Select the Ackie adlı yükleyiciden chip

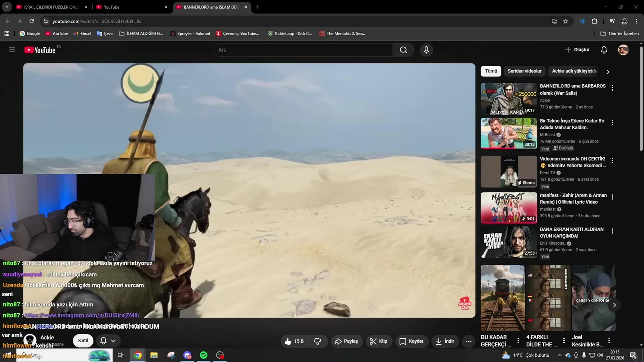pyautogui.click(x=575, y=71)
